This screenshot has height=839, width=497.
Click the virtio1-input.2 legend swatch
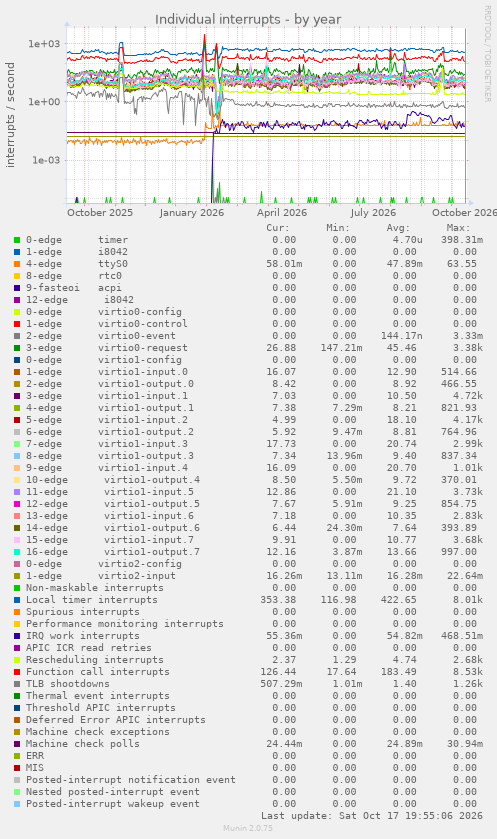click(x=17, y=420)
